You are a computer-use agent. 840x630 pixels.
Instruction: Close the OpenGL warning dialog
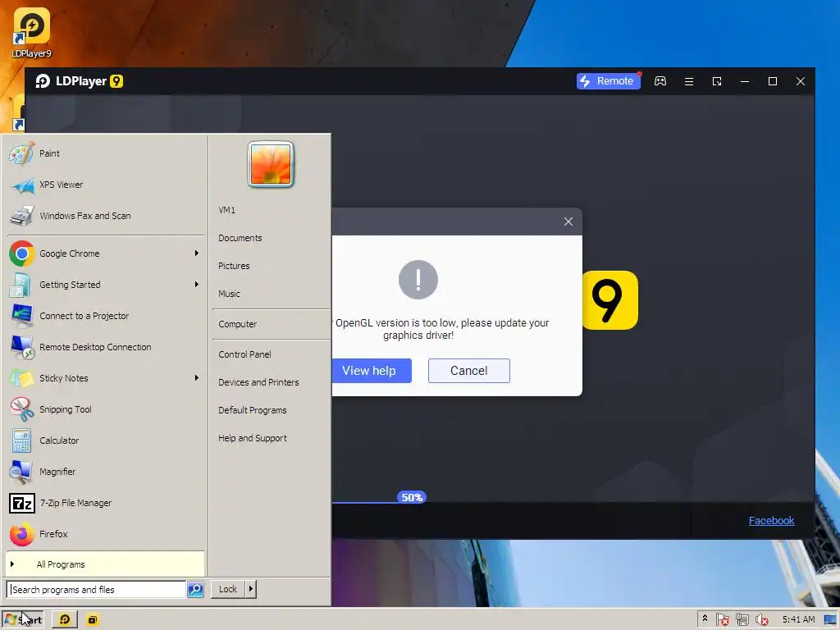coord(568,221)
